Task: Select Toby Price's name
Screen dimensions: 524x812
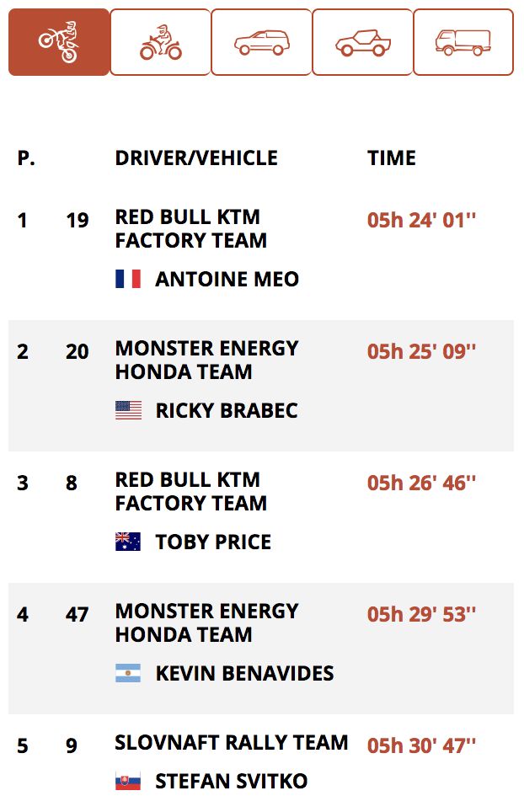Action: pos(213,542)
